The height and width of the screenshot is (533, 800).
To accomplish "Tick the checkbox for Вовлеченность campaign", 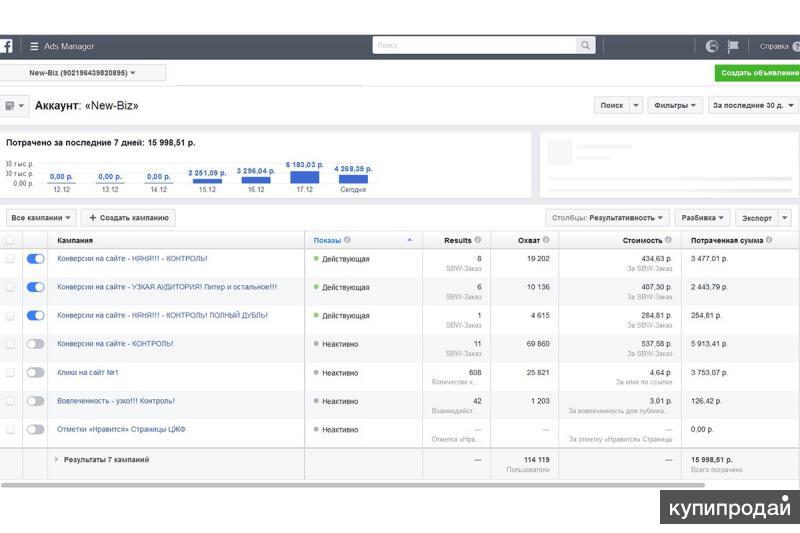I will (x=10, y=401).
